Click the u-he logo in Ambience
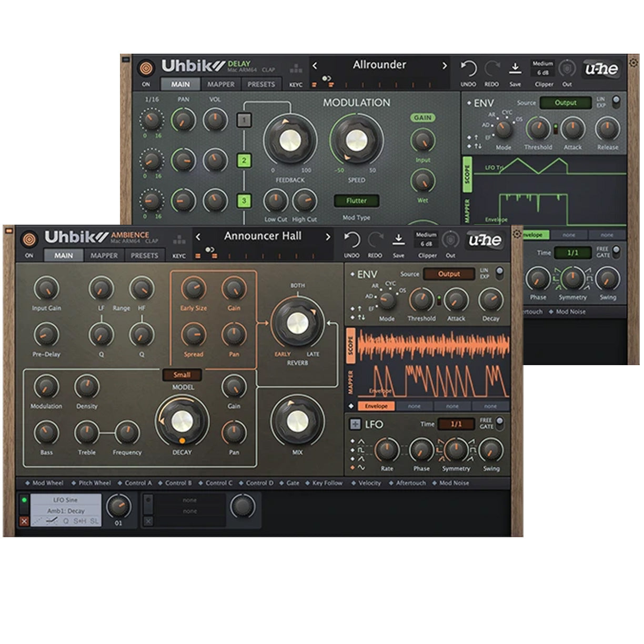The height and width of the screenshot is (644, 644). [x=485, y=240]
